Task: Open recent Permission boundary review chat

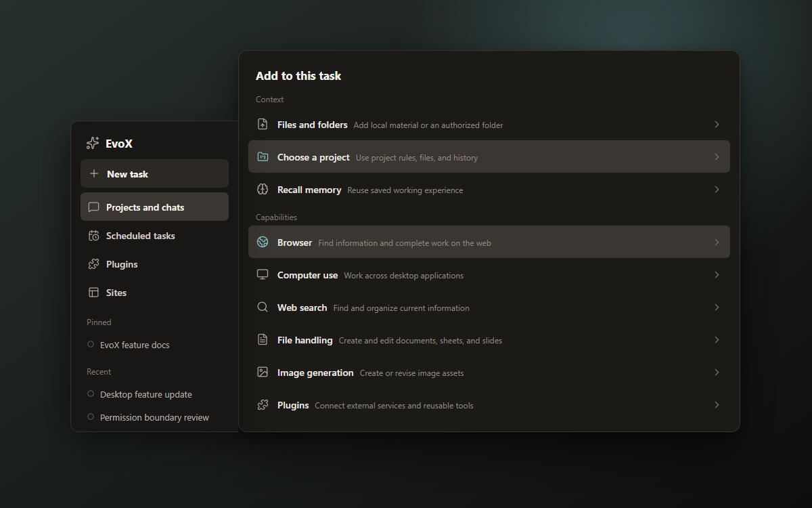Action: click(154, 417)
